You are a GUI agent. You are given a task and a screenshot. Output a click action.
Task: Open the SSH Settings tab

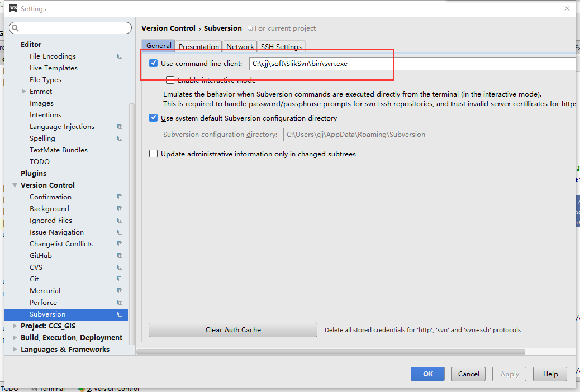click(281, 46)
